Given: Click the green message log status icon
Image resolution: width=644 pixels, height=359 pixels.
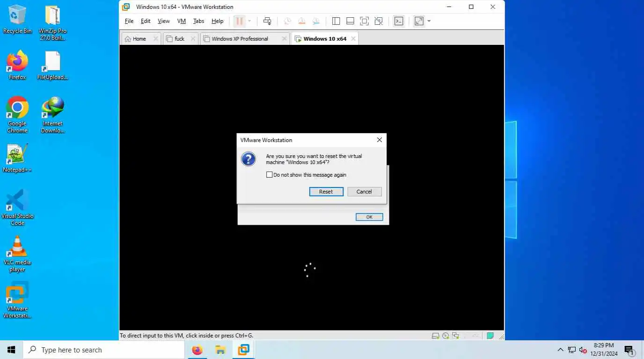Looking at the screenshot, I should [x=490, y=336].
